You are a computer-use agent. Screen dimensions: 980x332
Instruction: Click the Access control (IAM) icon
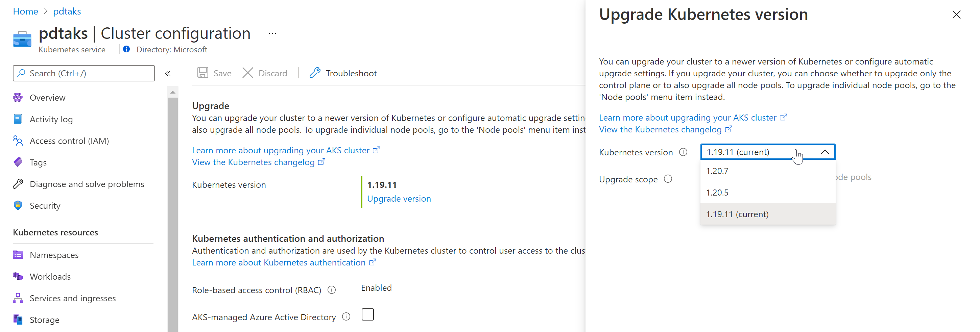pos(18,141)
